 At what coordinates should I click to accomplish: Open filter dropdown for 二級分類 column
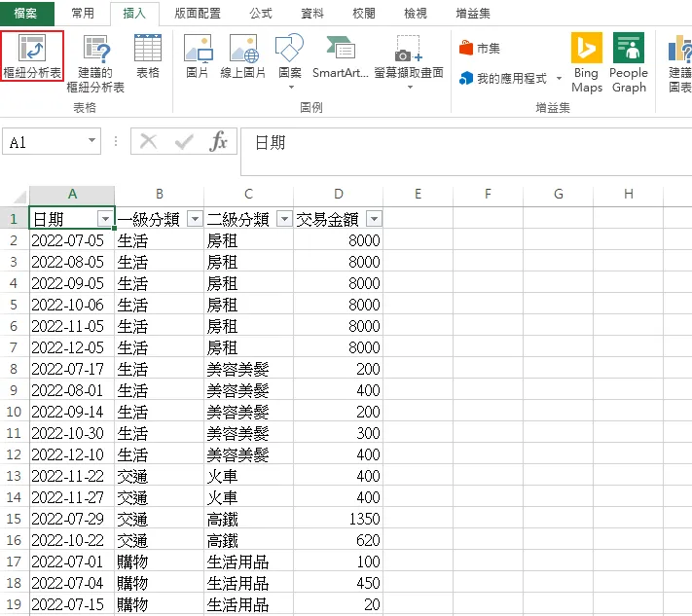point(284,218)
